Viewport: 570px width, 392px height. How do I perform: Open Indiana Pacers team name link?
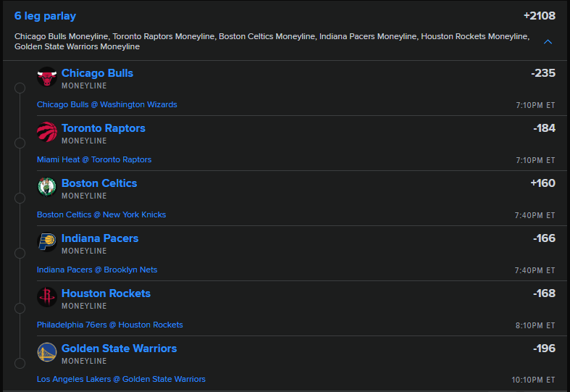(x=100, y=238)
